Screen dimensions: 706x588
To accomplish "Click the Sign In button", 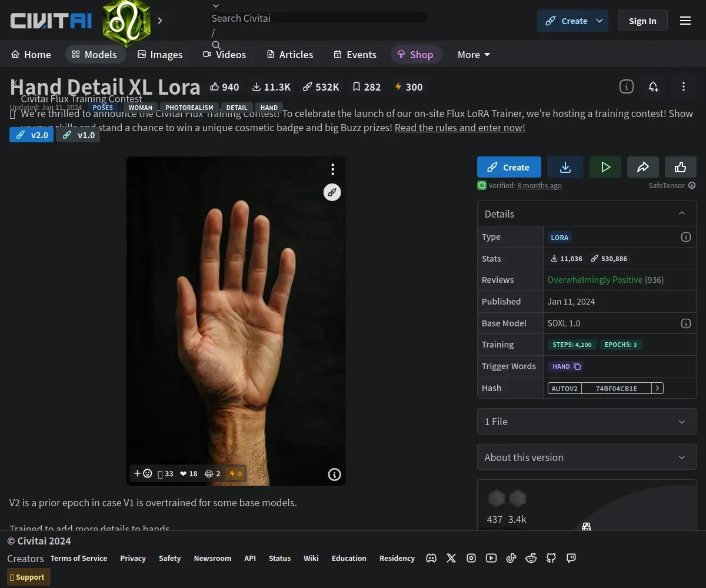I will [x=642, y=21].
